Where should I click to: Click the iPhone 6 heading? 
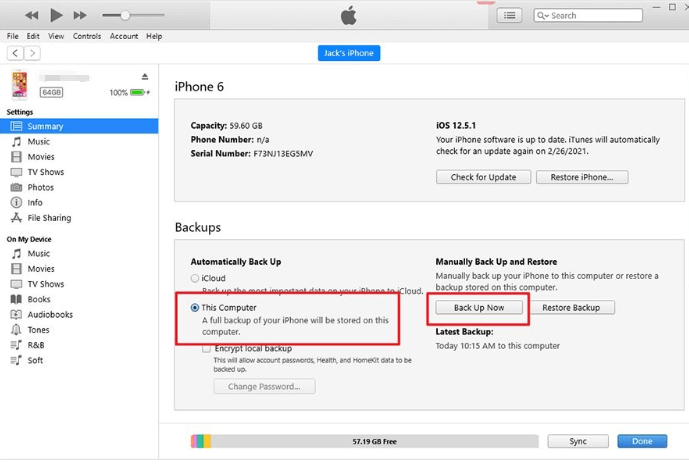(x=199, y=87)
